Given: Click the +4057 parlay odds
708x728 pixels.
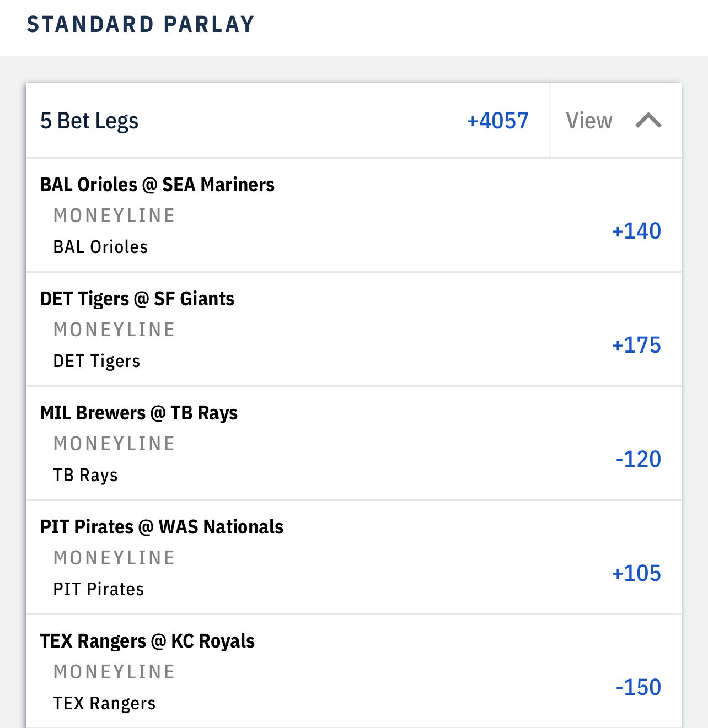Looking at the screenshot, I should click(x=497, y=121).
